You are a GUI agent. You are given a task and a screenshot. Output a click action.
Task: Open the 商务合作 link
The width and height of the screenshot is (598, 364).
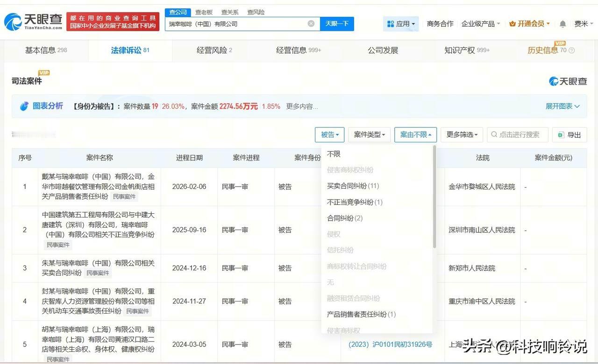[x=440, y=24]
